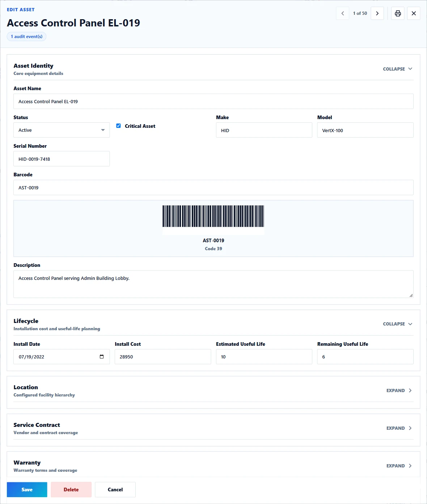The width and height of the screenshot is (427, 504).
Task: Click the 1 of 50 record counter
Action: (360, 13)
